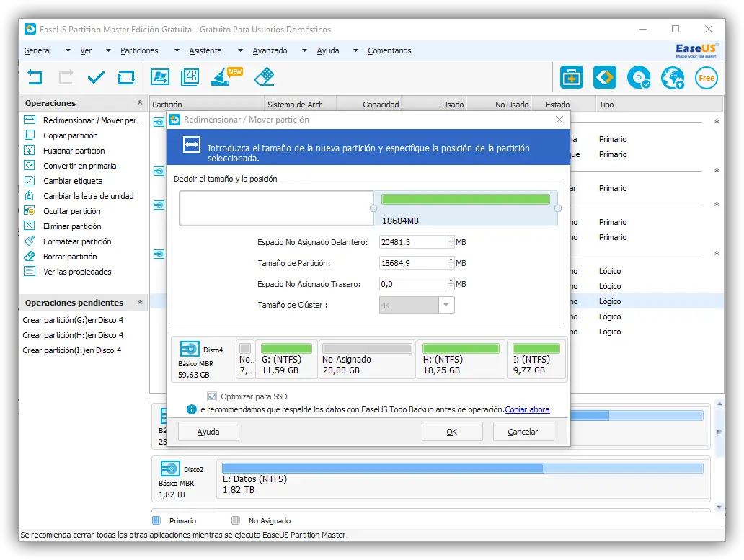Viewport: 744px width, 560px height.
Task: Click the Undo arrow in the toolbar
Action: point(35,77)
